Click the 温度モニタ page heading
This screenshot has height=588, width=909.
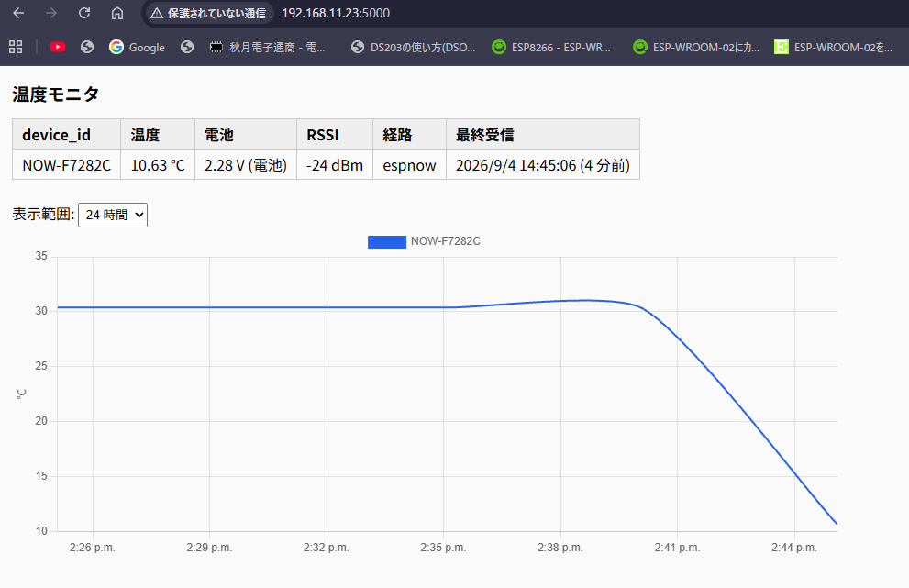click(x=56, y=94)
